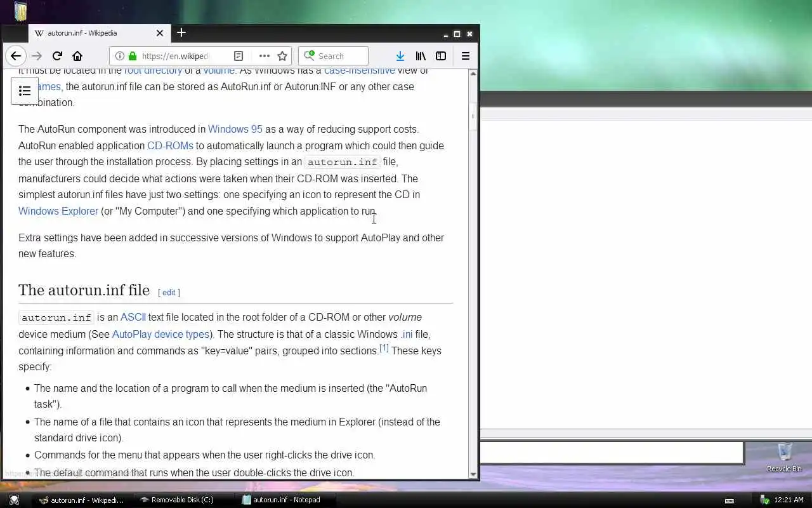Open the Firefox hamburger menu
This screenshot has width=812, height=508.
[465, 56]
